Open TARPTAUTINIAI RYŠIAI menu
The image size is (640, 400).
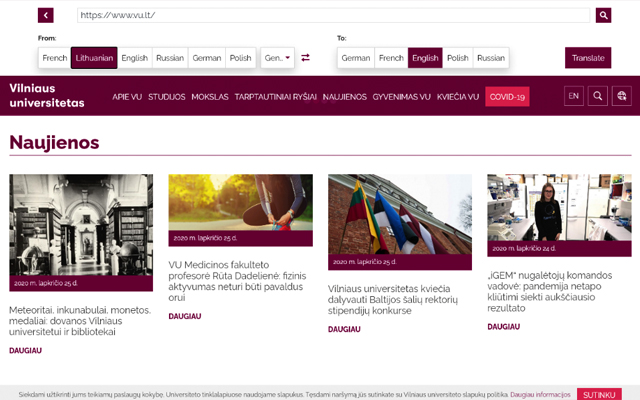pos(276,97)
